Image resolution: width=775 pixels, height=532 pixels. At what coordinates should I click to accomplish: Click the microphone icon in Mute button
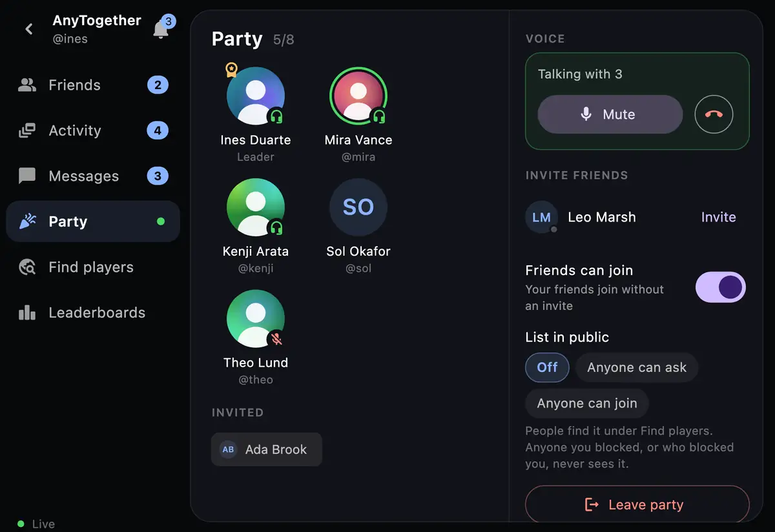click(586, 114)
